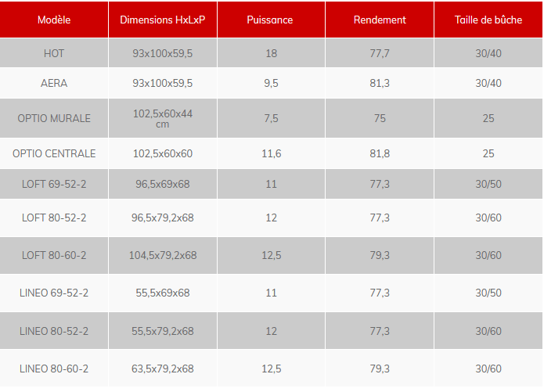Select rendement 77,3 in LINEO 69-52-2 row
The height and width of the screenshot is (392, 544).
tap(380, 293)
